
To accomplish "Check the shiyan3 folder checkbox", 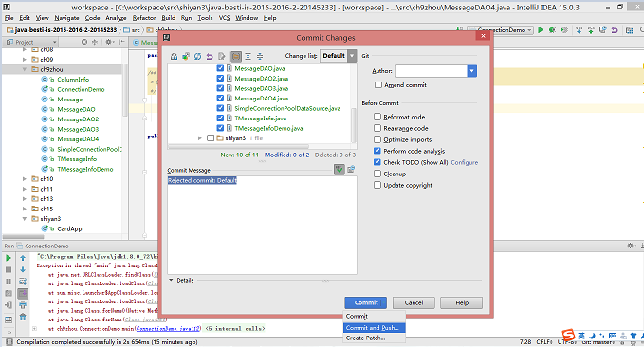I will tap(211, 138).
